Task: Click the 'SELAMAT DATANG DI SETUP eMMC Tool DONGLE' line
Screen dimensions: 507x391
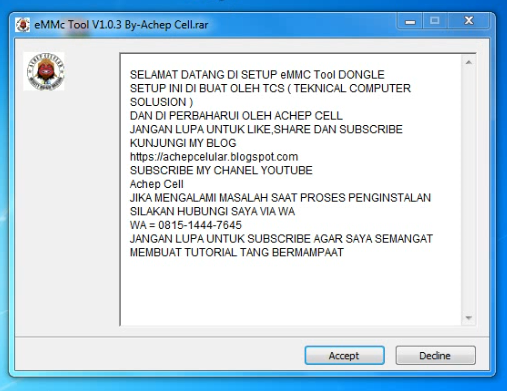Action: pos(257,75)
